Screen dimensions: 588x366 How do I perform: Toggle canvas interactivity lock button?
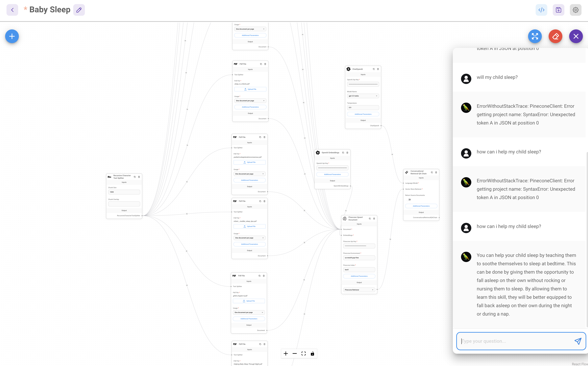[x=312, y=354]
